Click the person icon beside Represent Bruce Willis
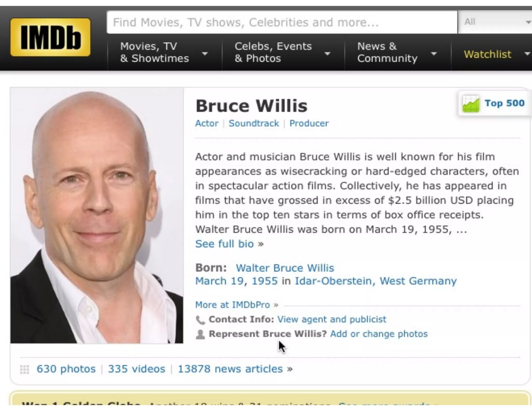The image size is (532, 411). pos(200,334)
